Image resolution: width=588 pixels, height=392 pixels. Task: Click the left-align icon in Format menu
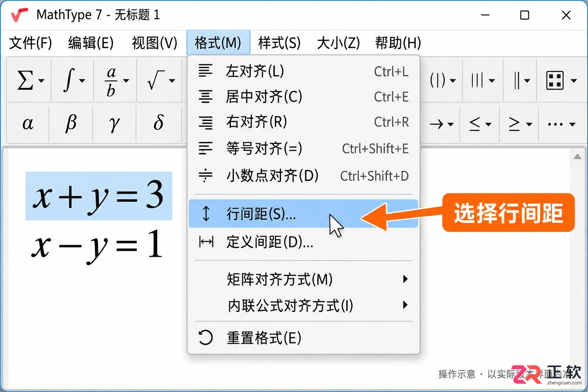(x=205, y=71)
